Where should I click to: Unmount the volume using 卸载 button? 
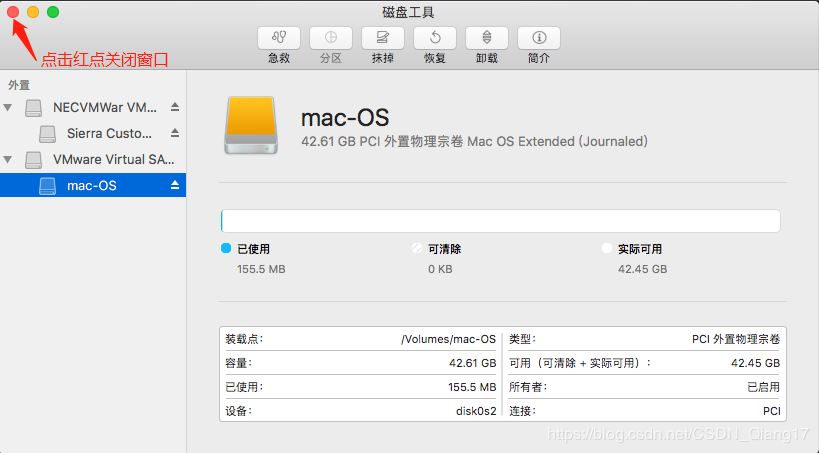[486, 38]
